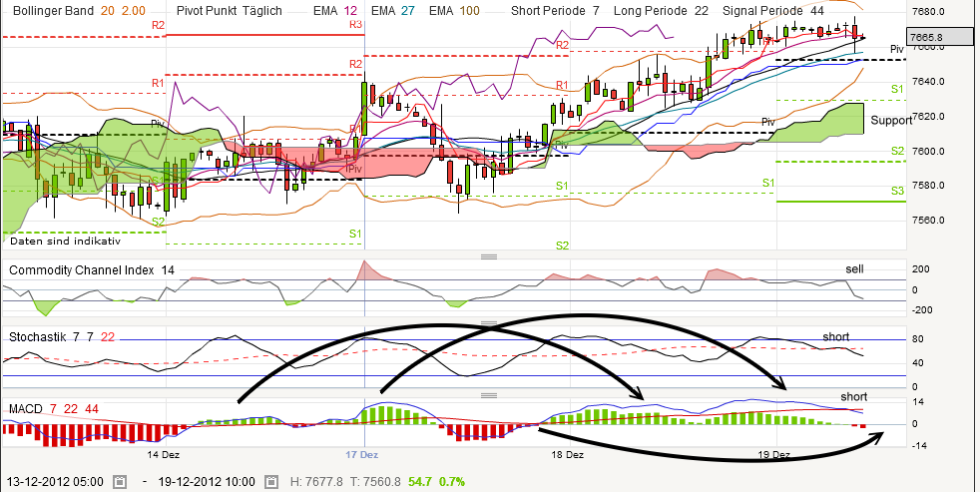Click the sell signal in CCI panel

854,268
